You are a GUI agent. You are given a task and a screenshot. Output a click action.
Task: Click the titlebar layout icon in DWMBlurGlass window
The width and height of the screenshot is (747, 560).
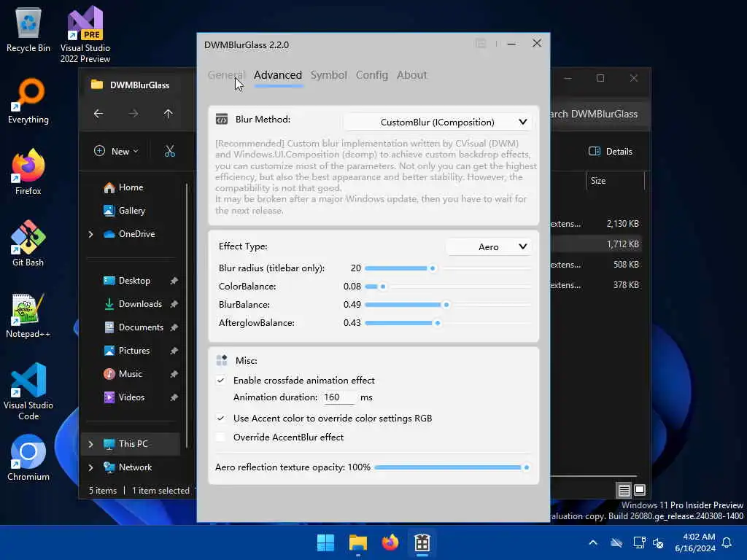click(x=481, y=44)
